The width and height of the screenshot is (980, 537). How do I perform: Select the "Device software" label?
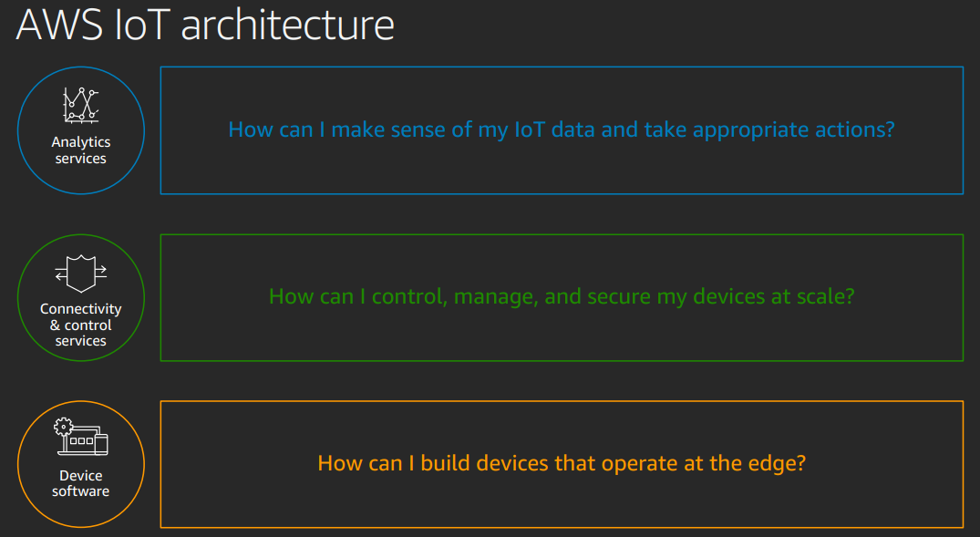point(80,483)
